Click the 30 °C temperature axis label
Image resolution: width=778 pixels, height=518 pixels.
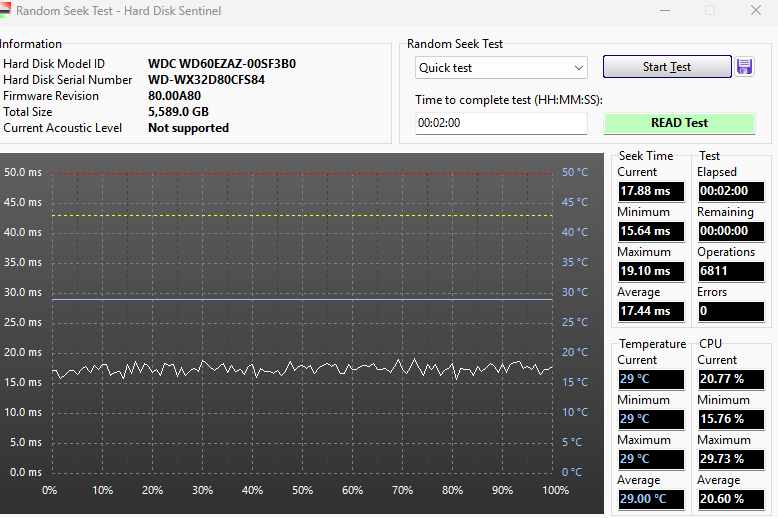click(x=575, y=292)
